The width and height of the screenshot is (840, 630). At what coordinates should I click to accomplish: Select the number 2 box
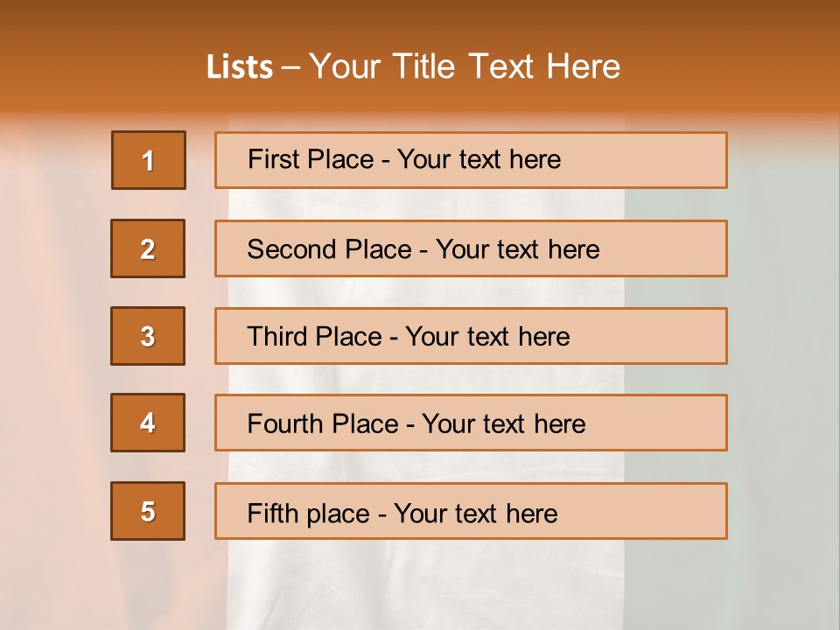148,248
